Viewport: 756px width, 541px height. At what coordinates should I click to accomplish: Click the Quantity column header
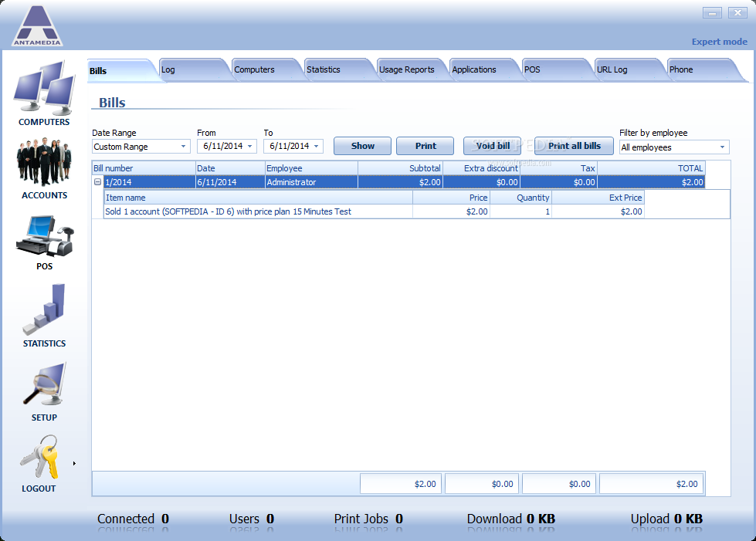point(520,198)
